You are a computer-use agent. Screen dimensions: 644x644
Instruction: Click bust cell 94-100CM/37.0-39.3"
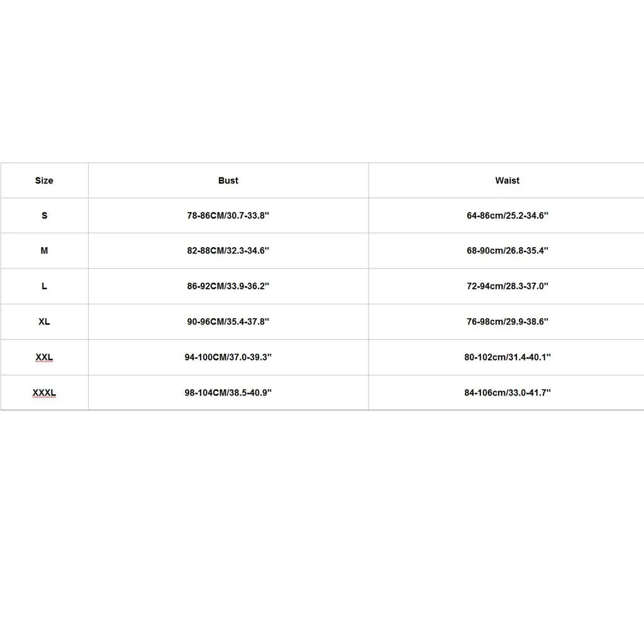click(x=228, y=357)
